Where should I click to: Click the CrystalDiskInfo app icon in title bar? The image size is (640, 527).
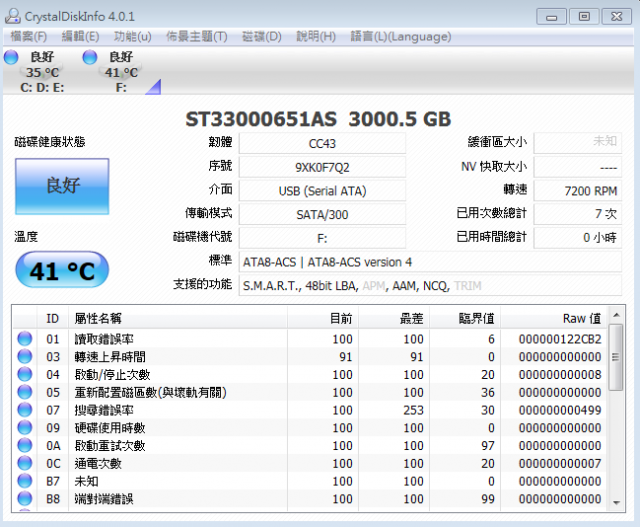(12, 16)
